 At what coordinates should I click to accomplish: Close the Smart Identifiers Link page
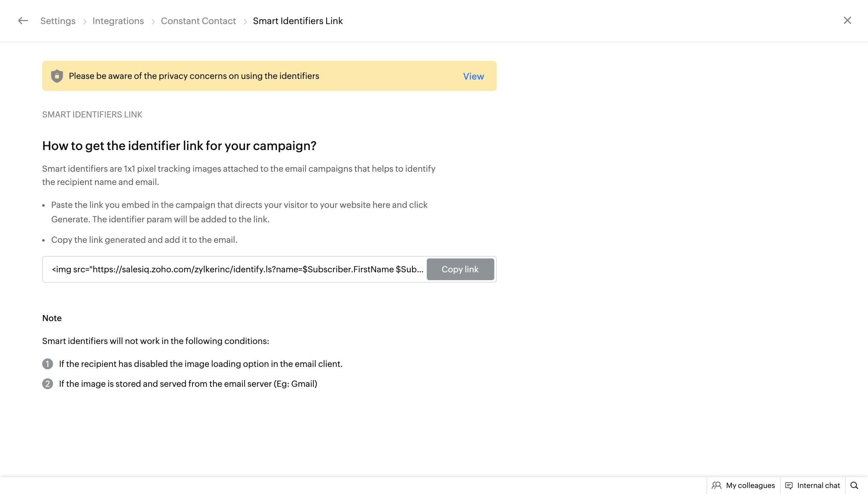[x=847, y=20]
